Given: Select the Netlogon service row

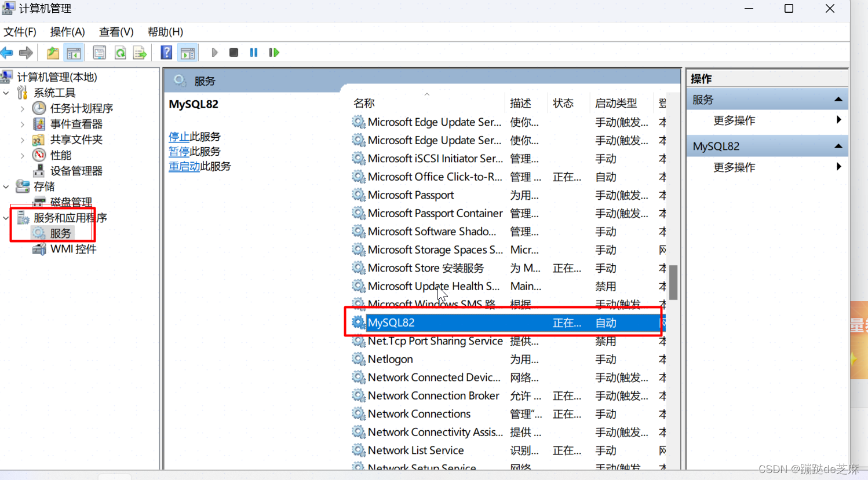Looking at the screenshot, I should (508, 359).
